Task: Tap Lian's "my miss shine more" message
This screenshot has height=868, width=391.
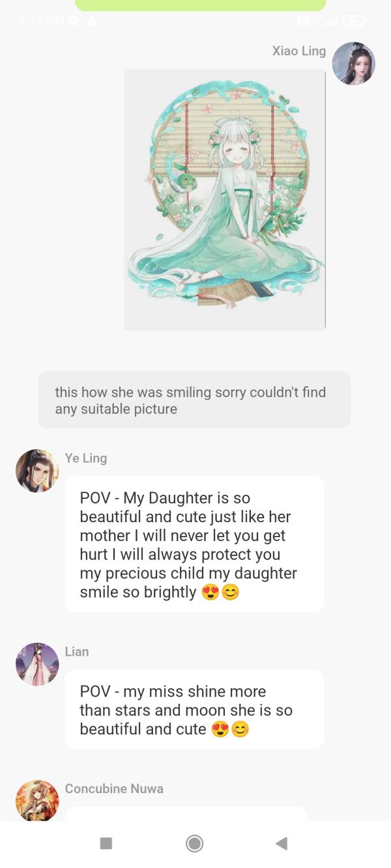Action: click(x=194, y=710)
